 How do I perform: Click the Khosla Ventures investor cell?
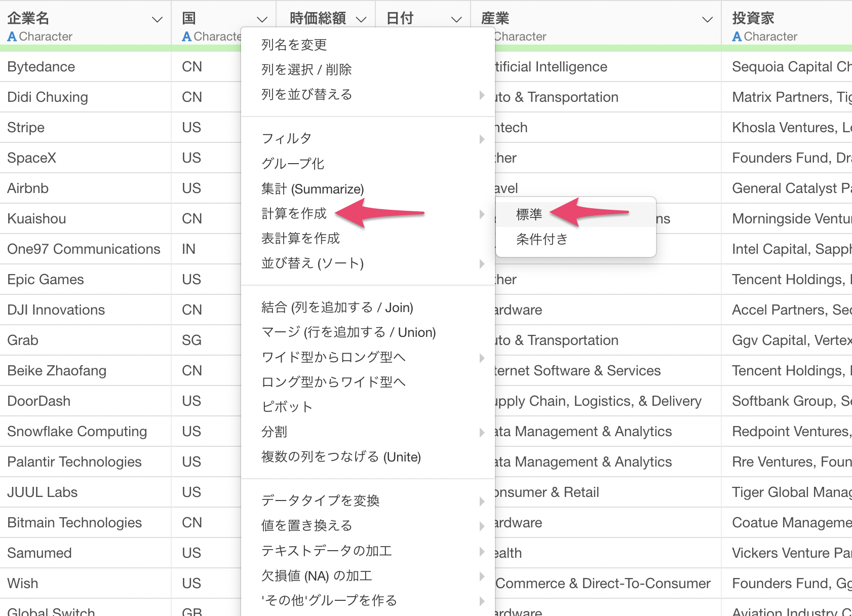point(787,127)
